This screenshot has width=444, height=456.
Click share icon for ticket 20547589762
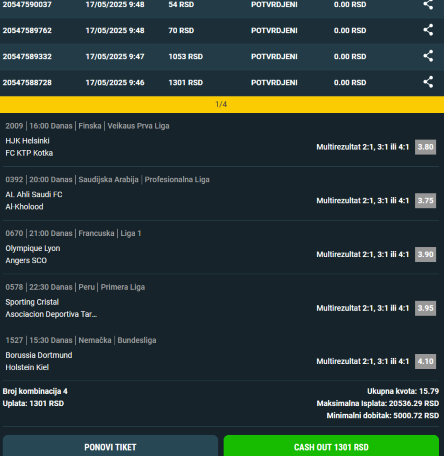pos(428,30)
